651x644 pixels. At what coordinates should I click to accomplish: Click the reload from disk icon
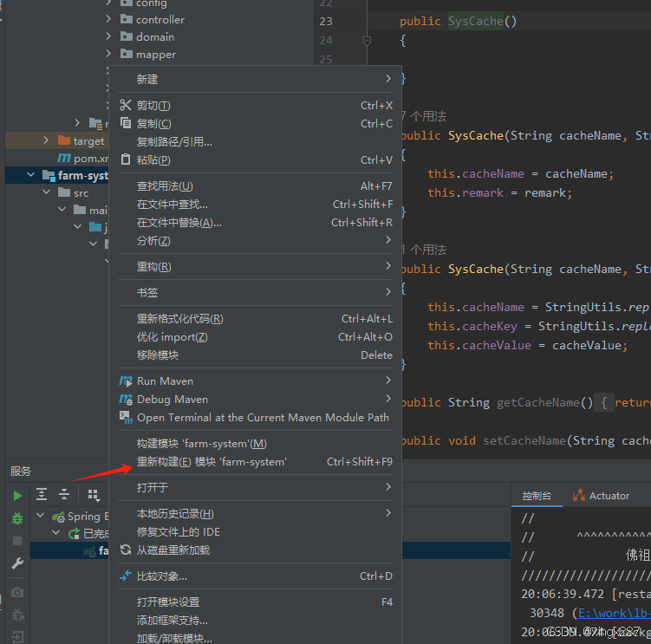(x=126, y=550)
